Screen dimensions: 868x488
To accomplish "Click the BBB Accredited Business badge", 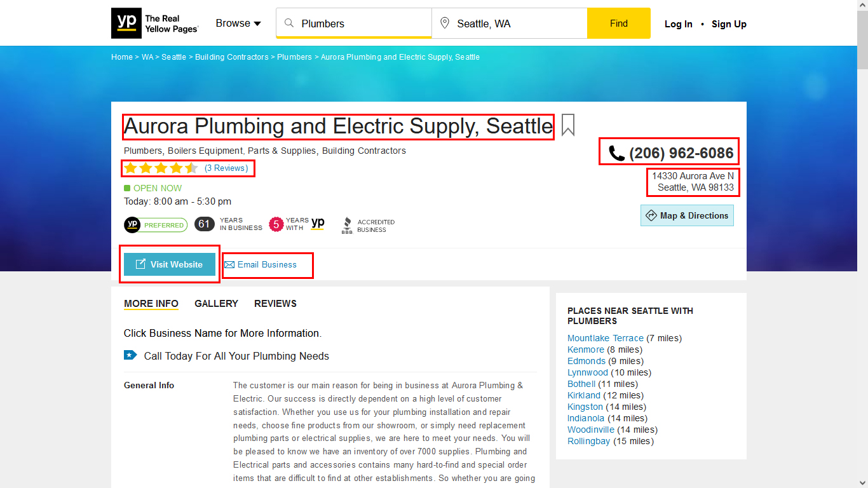I will 368,226.
